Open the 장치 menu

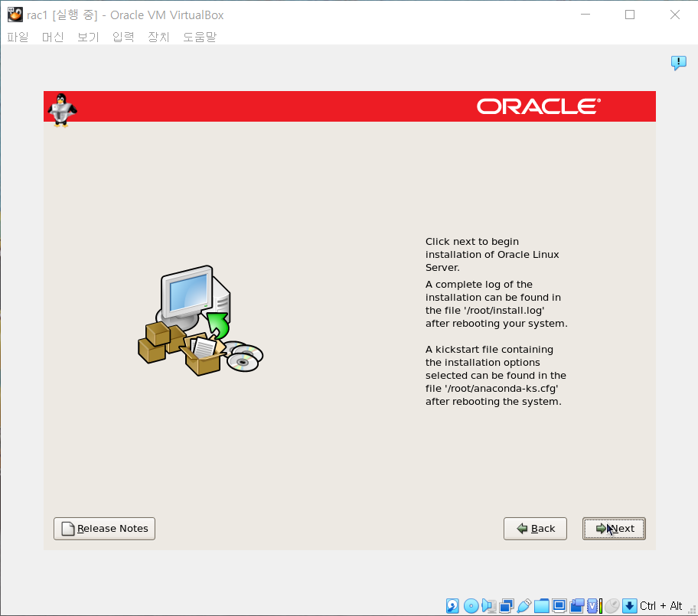click(x=158, y=37)
